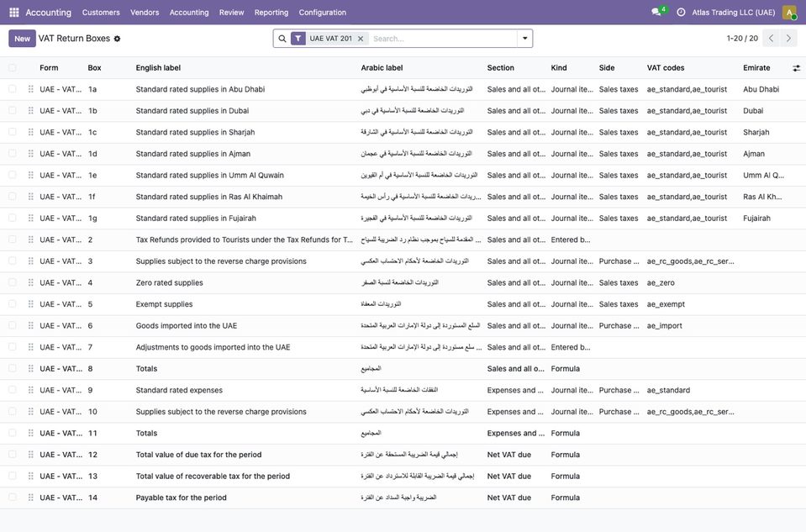
Task: Grab the drag handle of box 4 row
Action: pos(31,282)
